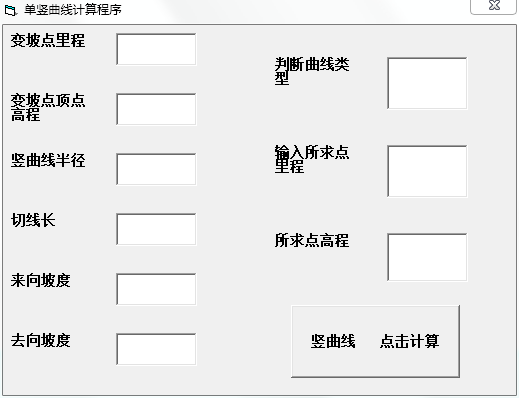Click the 竖曲线 点击计算 button

click(375, 341)
